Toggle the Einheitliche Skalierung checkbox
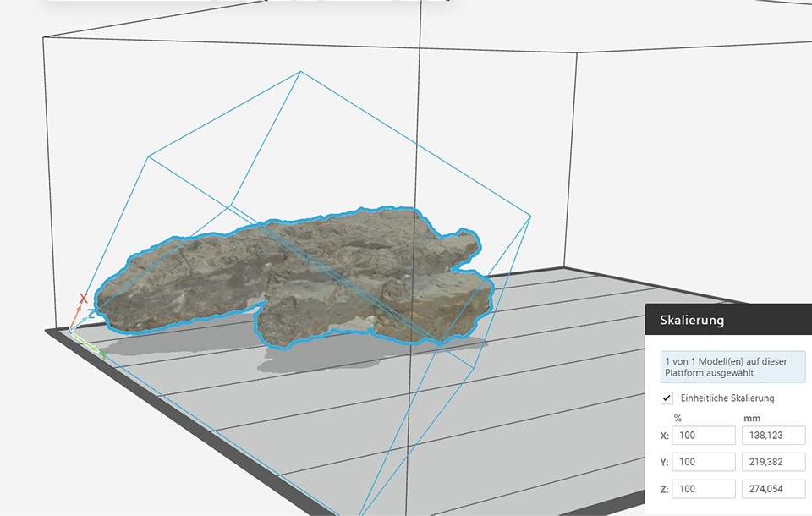Viewport: 812px width, 516px height. (667, 398)
